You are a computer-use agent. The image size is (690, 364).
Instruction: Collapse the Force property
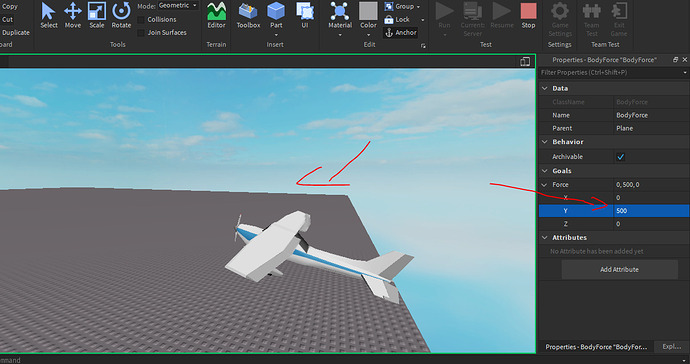[545, 185]
